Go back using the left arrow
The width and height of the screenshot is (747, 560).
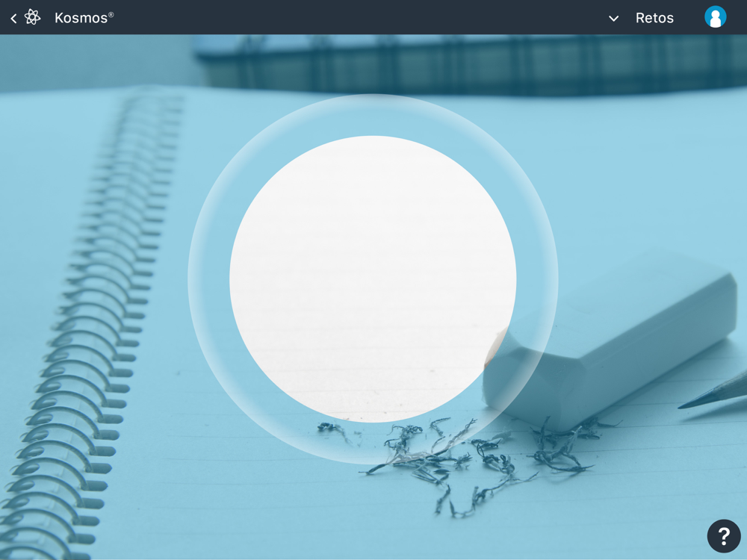point(13,18)
